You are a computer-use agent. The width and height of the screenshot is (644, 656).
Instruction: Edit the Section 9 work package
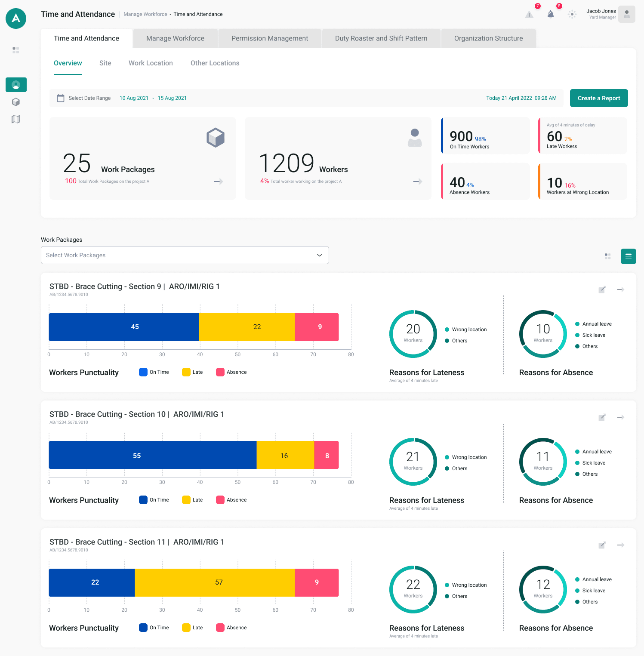pos(602,290)
